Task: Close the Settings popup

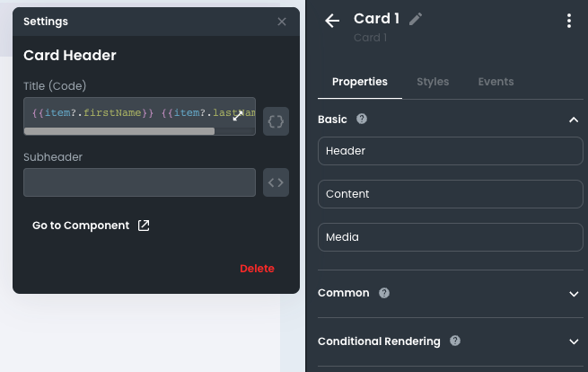Action: click(x=282, y=22)
